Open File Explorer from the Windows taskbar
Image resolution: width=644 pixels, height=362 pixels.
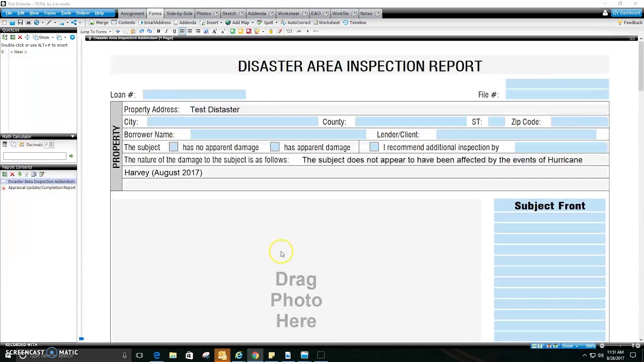point(173,355)
